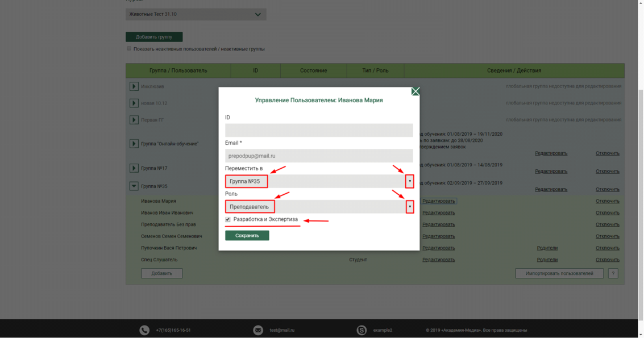Click Отключить for Группа "Онлайн-обучение"
The width and height of the screenshot is (644, 338).
click(608, 153)
